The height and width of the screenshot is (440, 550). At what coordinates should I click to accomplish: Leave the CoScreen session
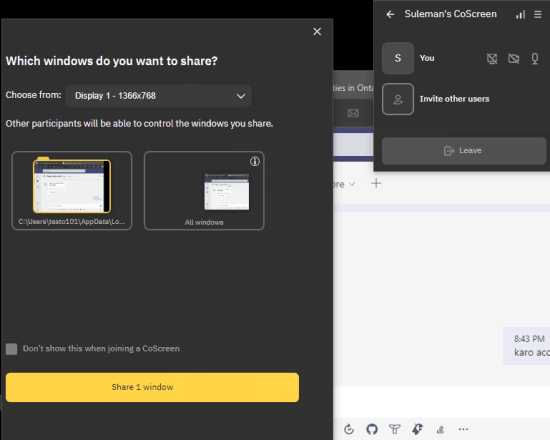point(464,151)
